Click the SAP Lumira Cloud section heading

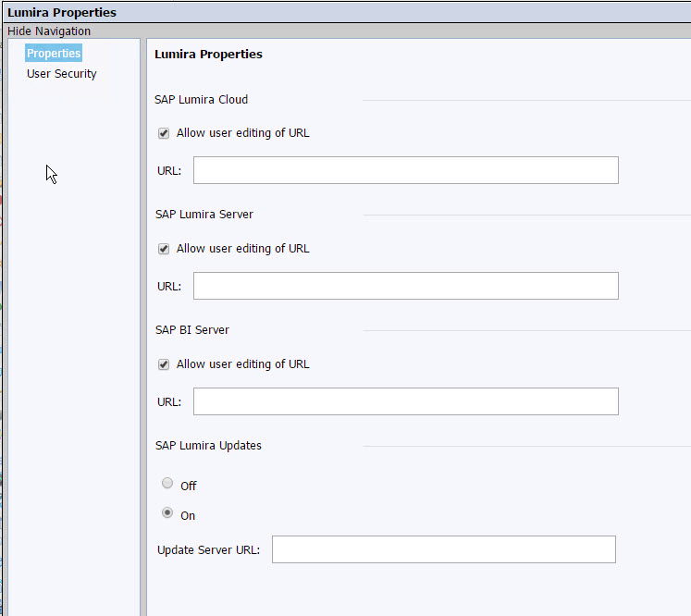(202, 100)
